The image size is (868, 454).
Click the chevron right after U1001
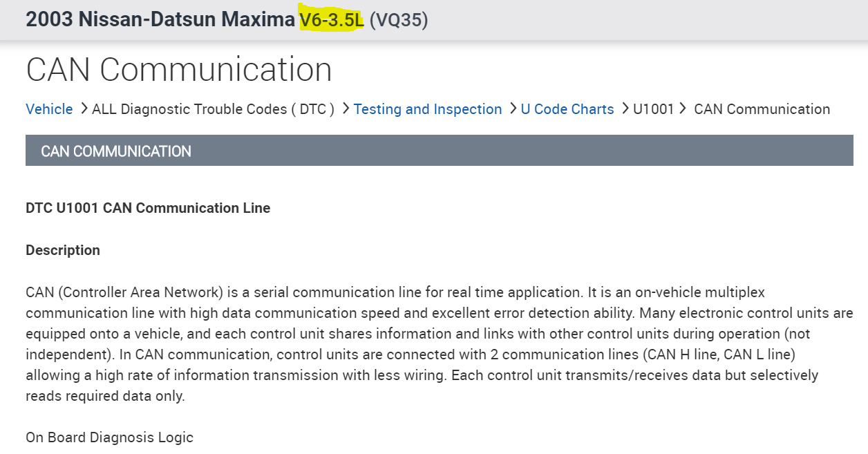click(x=682, y=108)
